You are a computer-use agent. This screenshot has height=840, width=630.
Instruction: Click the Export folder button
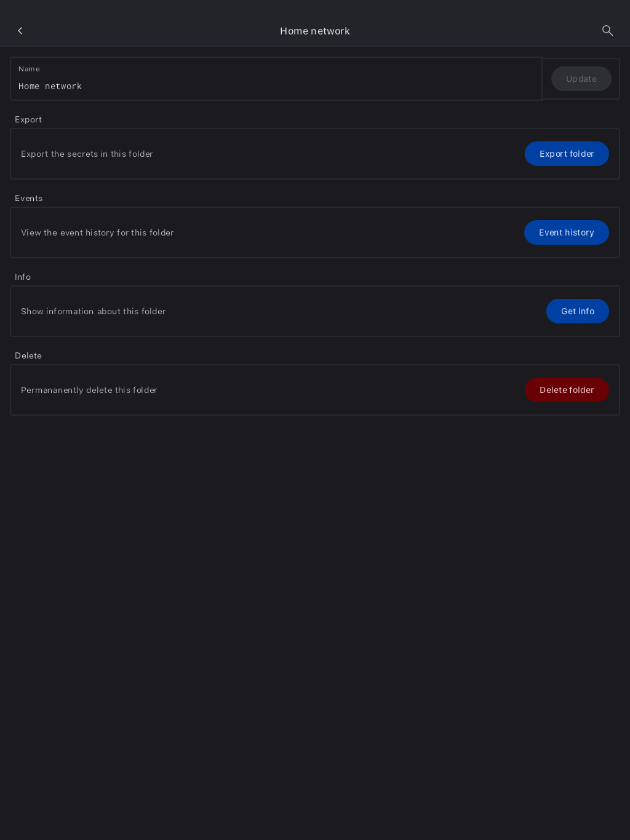coord(566,154)
